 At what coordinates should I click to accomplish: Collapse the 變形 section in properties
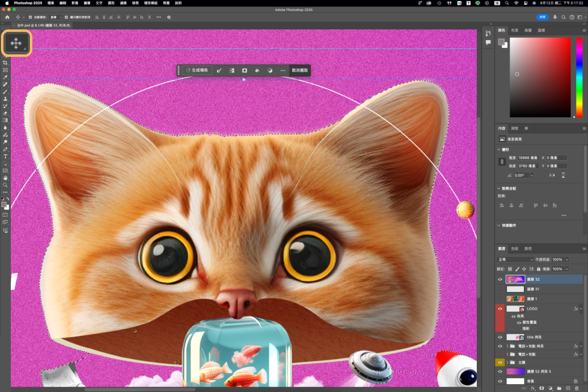point(499,149)
